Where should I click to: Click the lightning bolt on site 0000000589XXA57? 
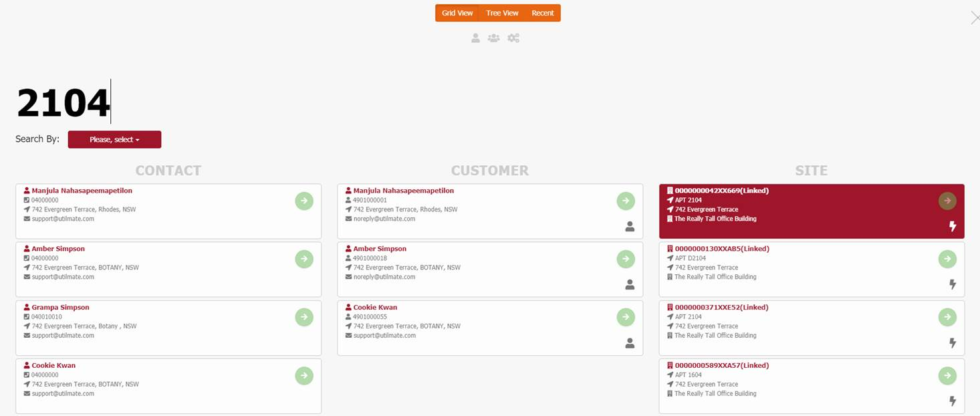tap(952, 401)
